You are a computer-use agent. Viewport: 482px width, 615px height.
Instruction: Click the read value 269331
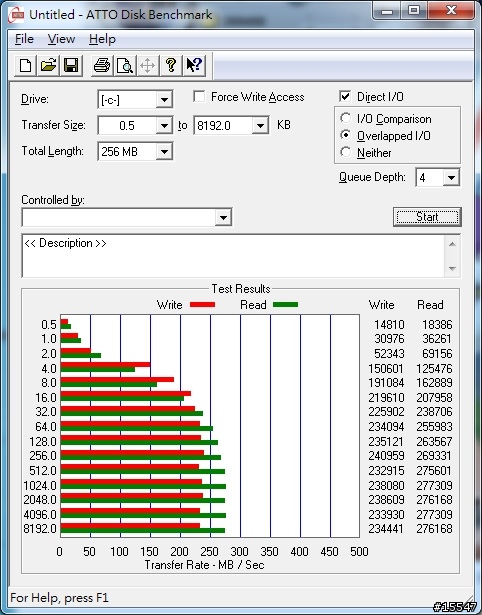(x=434, y=456)
